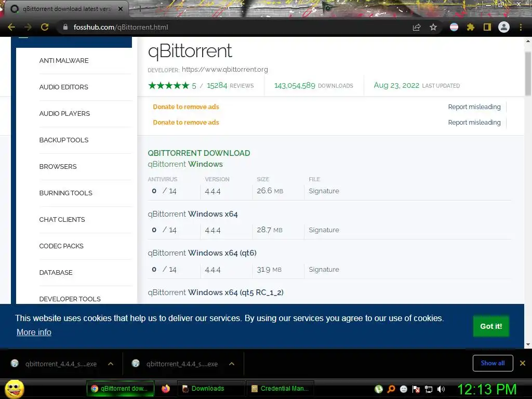Close the downloads bar

[x=523, y=363]
